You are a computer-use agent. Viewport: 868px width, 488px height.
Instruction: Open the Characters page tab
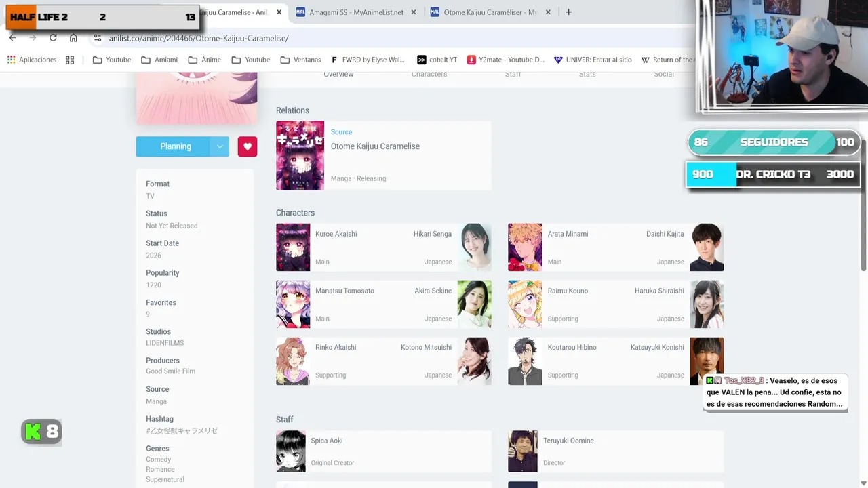[x=429, y=74]
